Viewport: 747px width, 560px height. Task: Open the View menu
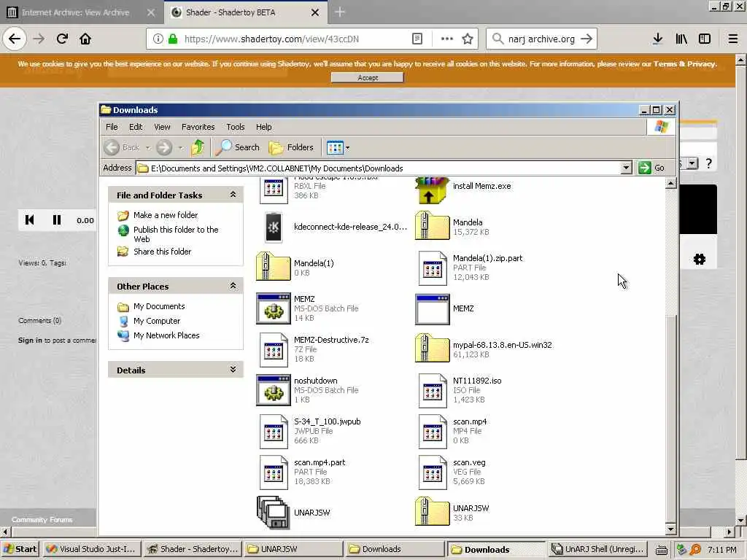tap(162, 127)
